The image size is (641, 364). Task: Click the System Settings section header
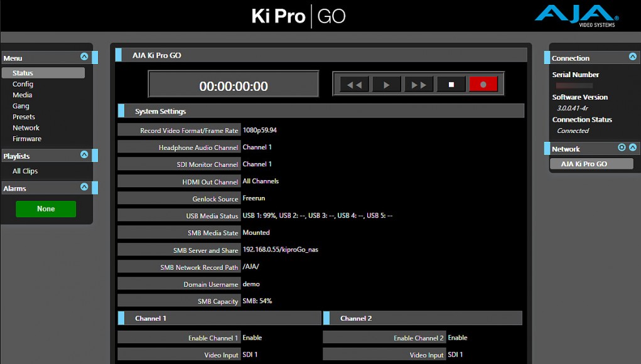click(x=321, y=111)
